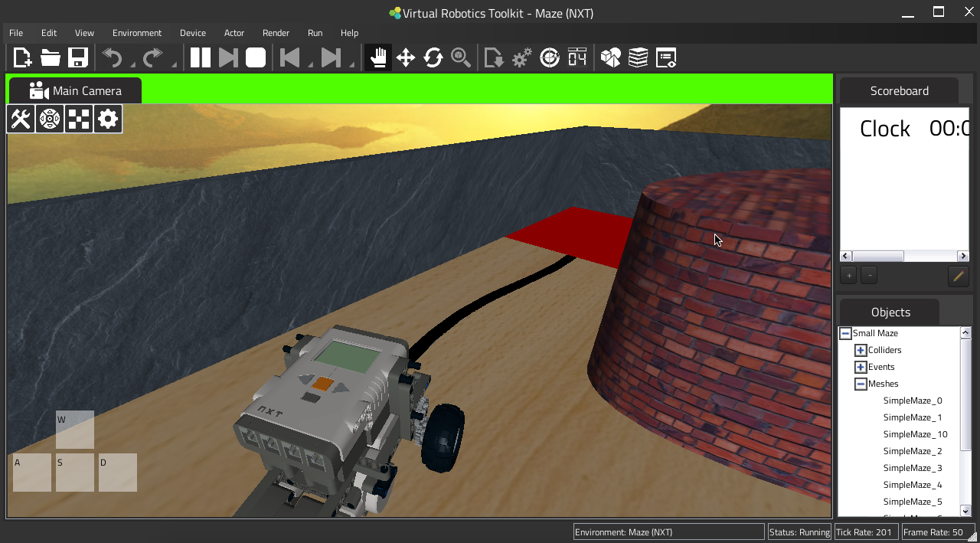Toggle the D key overlay button
Viewport: 980px width, 543px height.
click(118, 473)
